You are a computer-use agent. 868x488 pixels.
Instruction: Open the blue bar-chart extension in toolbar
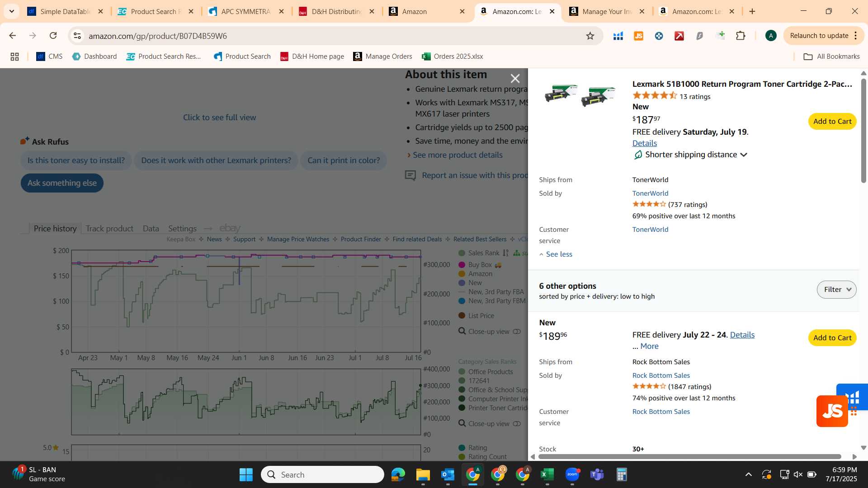(x=618, y=36)
